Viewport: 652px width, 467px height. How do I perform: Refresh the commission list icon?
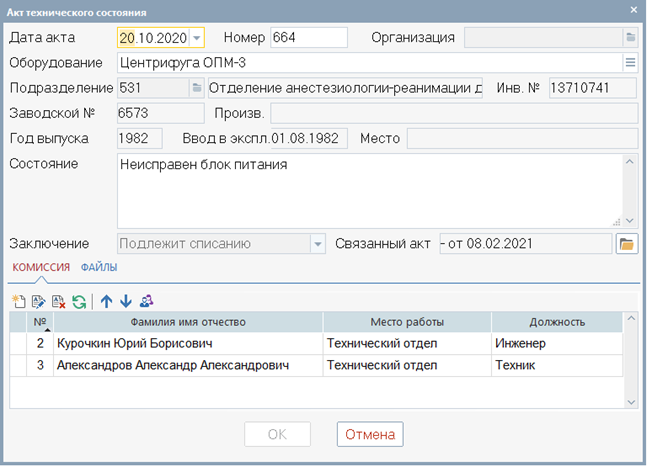(x=79, y=301)
